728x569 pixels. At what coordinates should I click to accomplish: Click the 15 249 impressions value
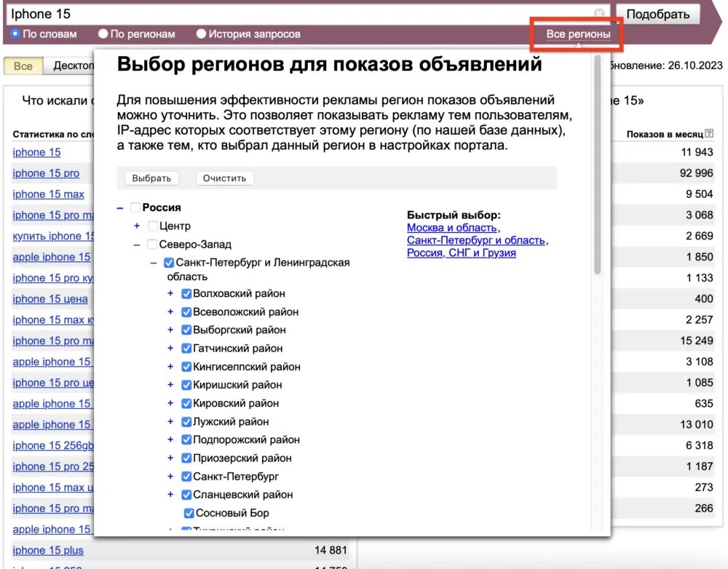point(697,341)
